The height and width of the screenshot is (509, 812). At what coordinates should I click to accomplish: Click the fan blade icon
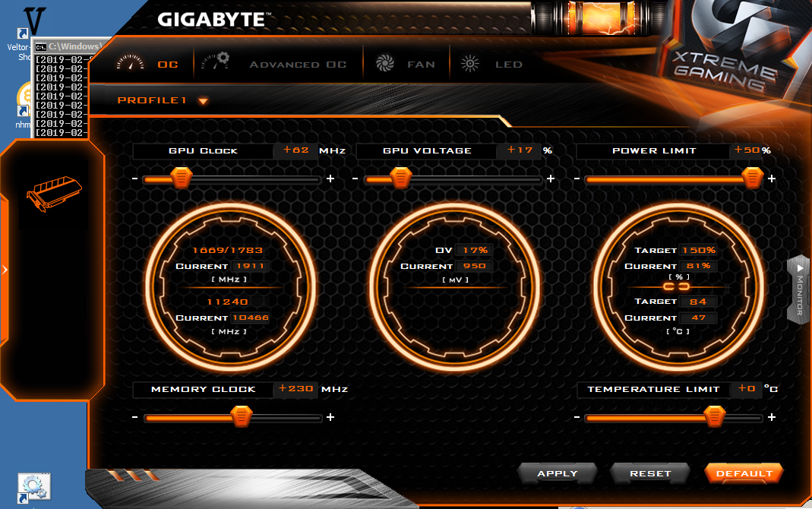pyautogui.click(x=385, y=63)
